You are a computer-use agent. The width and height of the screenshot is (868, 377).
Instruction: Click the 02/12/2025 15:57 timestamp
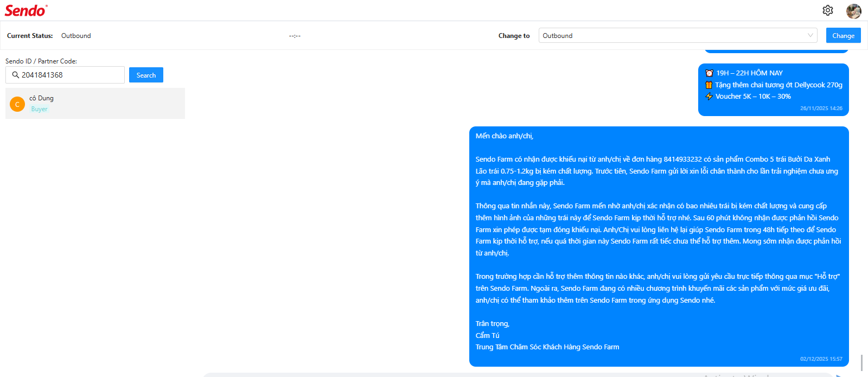(821, 359)
